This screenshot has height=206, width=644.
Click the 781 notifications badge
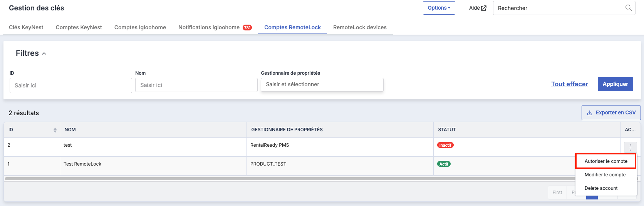(247, 28)
